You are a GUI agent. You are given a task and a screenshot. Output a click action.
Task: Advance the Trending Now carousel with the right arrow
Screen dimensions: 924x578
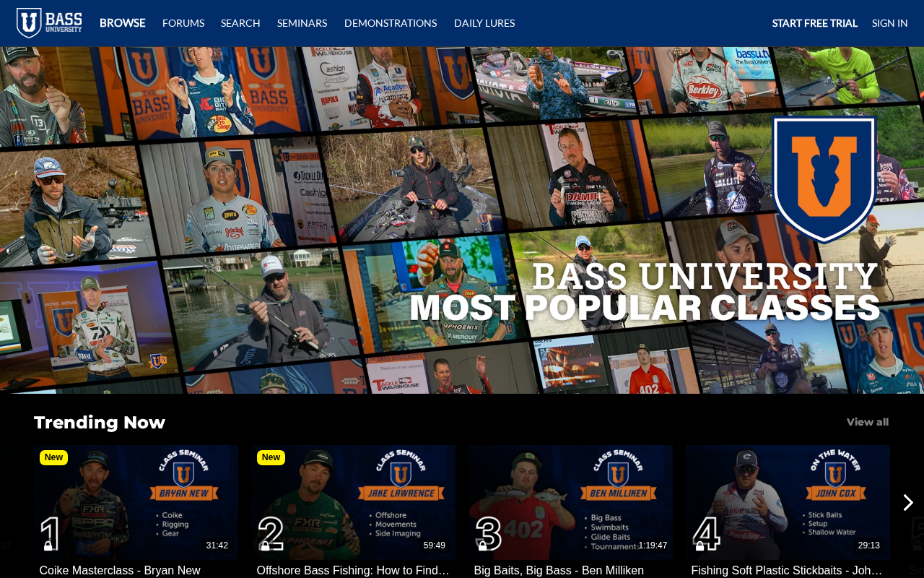[907, 503]
